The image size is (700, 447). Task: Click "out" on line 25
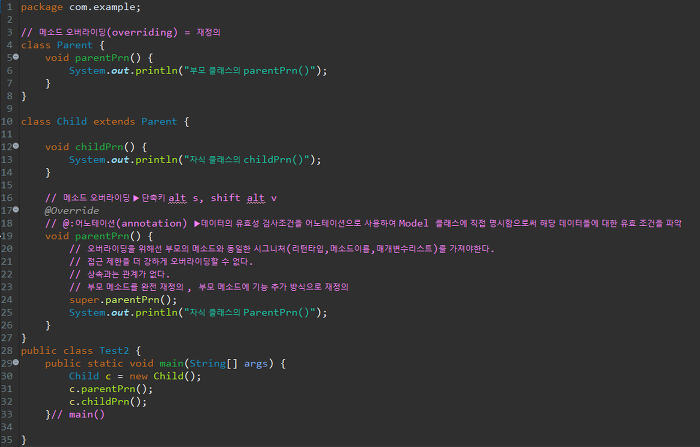point(120,313)
